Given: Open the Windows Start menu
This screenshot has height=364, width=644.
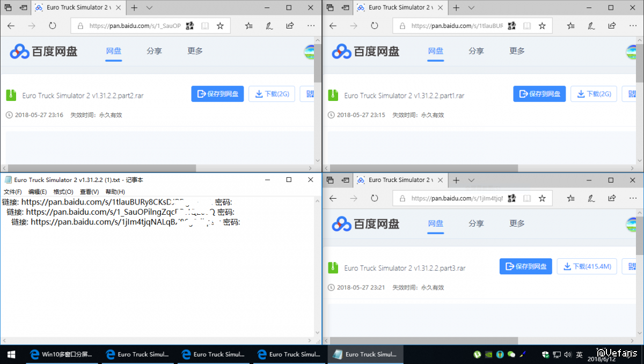Looking at the screenshot, I should click(11, 354).
